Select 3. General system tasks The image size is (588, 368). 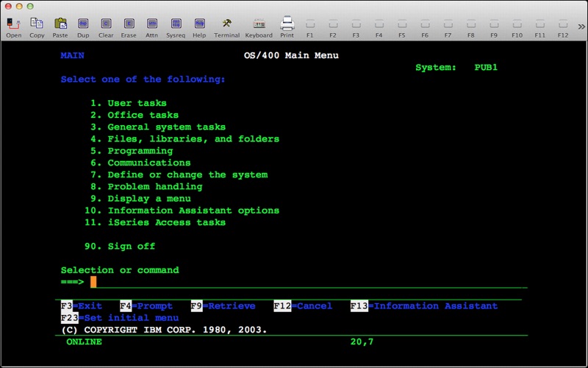[158, 127]
